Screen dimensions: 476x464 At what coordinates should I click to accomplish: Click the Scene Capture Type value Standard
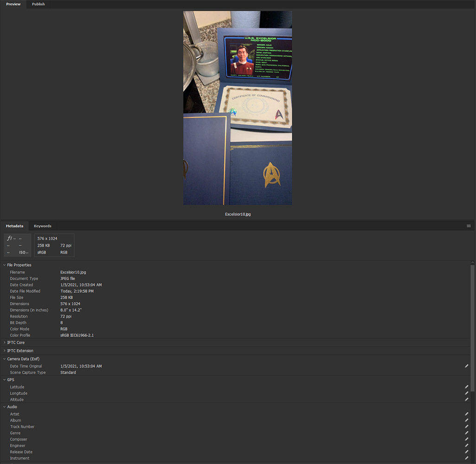[68, 373]
